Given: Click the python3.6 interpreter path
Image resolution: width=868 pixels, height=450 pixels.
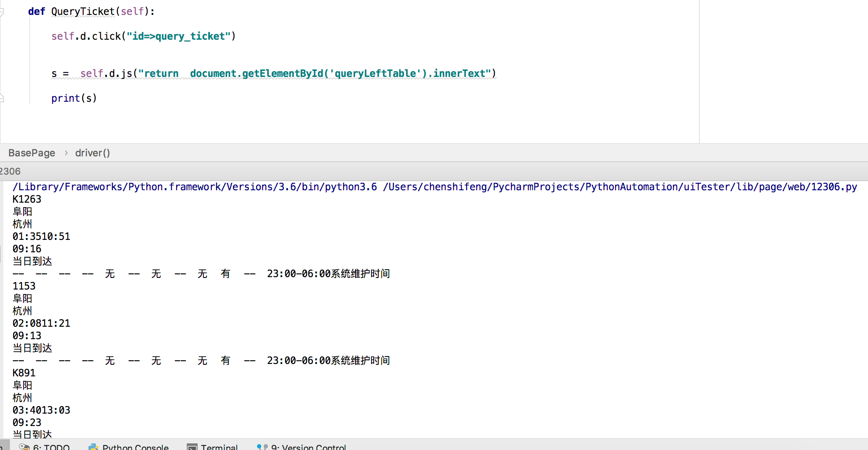Looking at the screenshot, I should (194, 187).
